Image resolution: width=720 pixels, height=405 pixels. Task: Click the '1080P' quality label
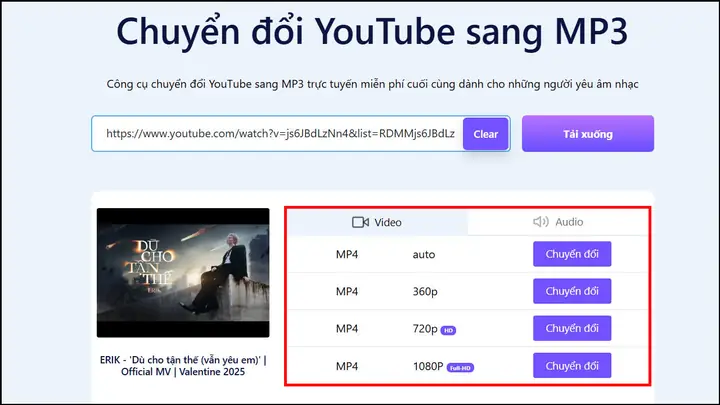click(428, 366)
